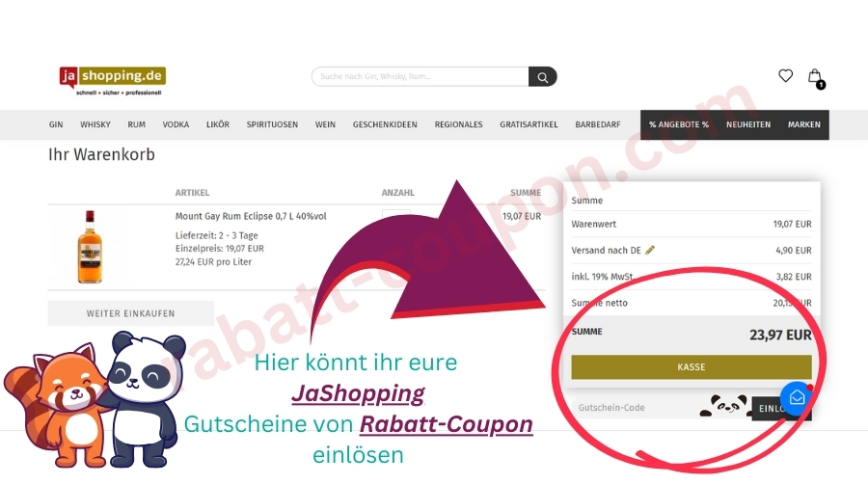Edit shipping country with pencil icon

[650, 250]
